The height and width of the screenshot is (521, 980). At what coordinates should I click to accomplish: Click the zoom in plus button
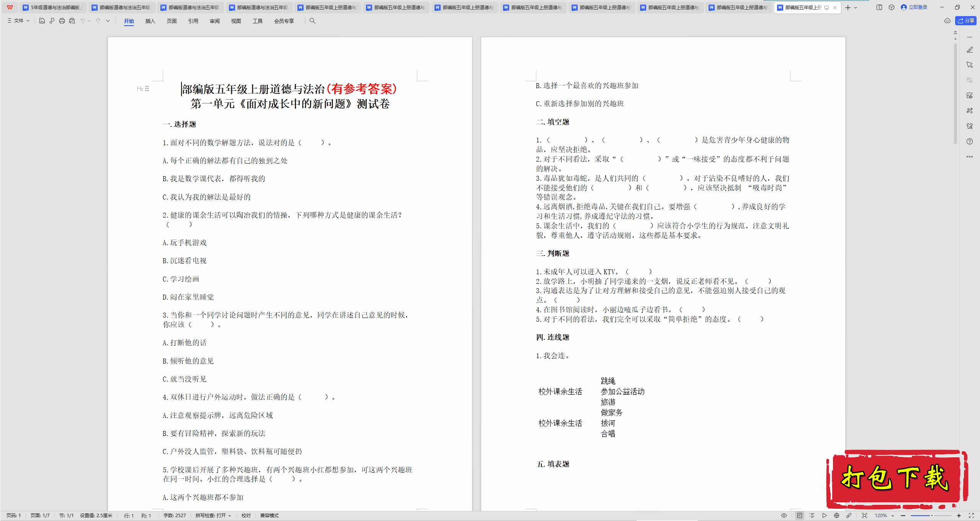pos(959,516)
